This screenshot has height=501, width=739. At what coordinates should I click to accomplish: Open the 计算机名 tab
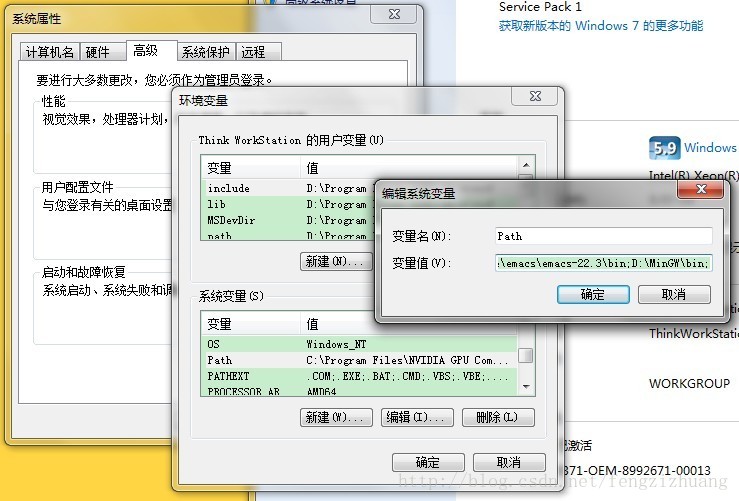50,52
